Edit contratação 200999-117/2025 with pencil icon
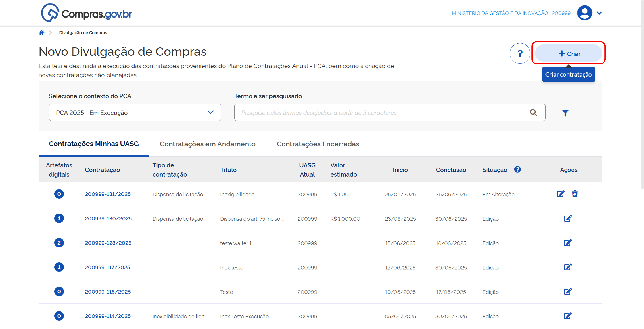Image resolution: width=644 pixels, height=329 pixels. click(x=568, y=267)
